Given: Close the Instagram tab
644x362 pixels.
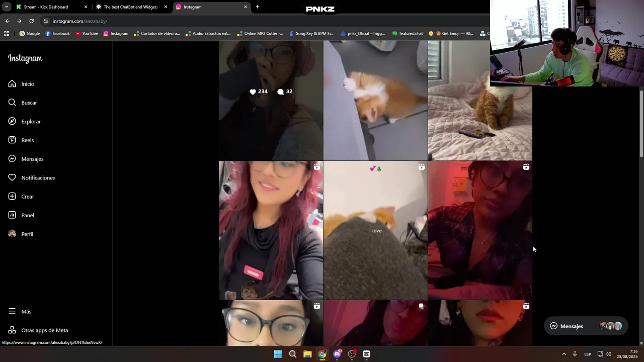Looking at the screenshot, I should pyautogui.click(x=246, y=7).
